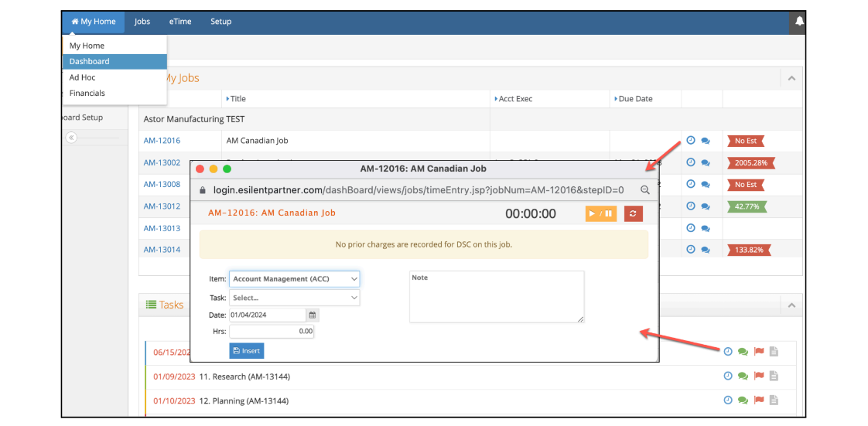Click the No Est badge for AM-12016

pyautogui.click(x=746, y=141)
